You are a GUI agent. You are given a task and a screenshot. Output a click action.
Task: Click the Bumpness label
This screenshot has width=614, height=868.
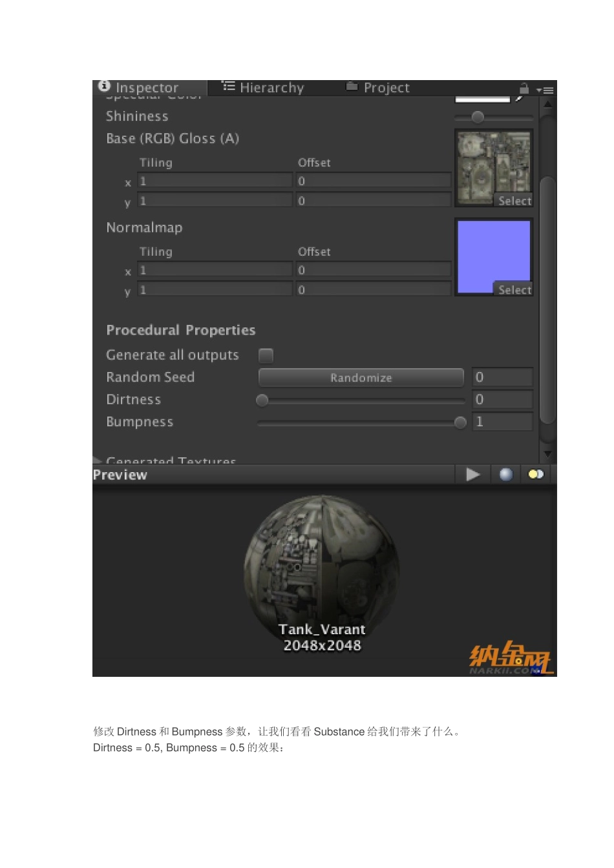(x=140, y=422)
